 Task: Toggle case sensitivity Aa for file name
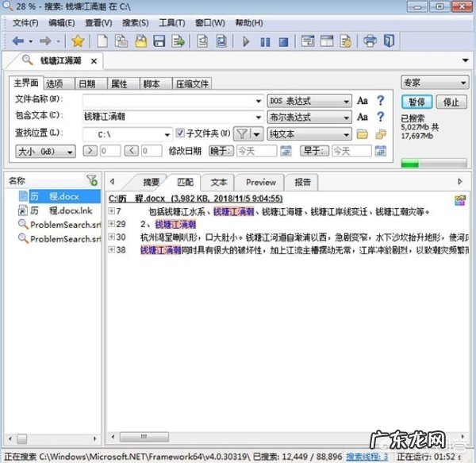(x=363, y=101)
